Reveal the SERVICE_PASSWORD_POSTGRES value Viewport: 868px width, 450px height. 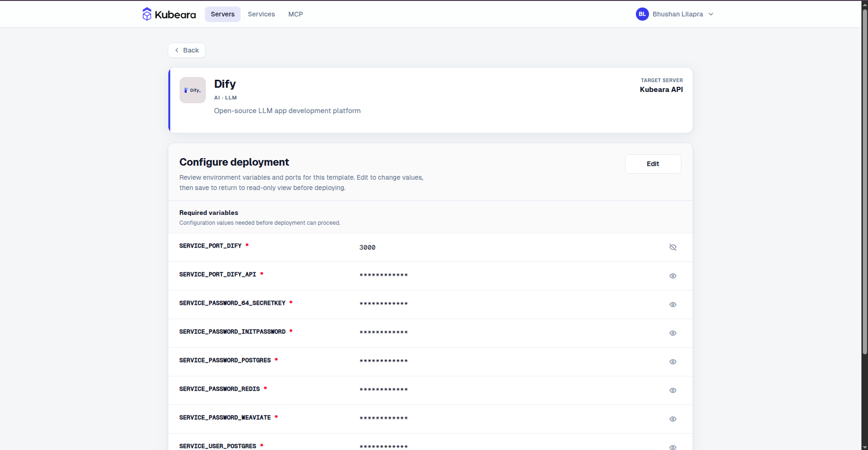click(x=673, y=362)
